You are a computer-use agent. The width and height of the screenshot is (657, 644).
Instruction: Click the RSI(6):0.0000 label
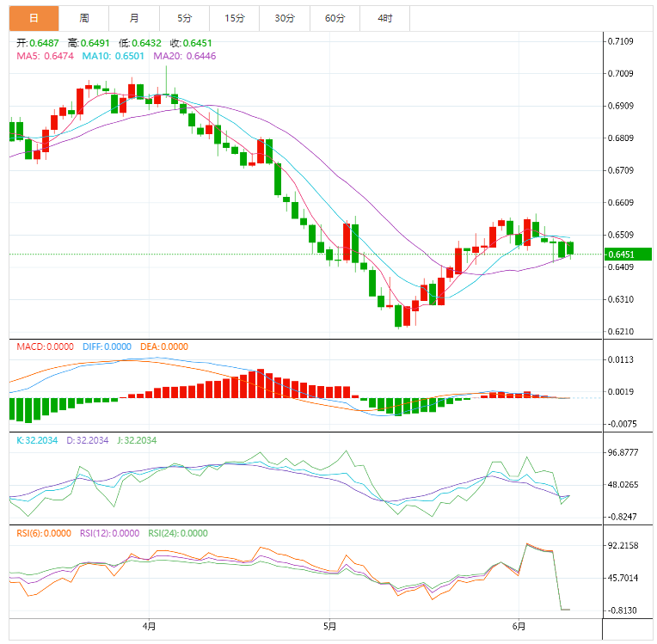click(x=44, y=533)
